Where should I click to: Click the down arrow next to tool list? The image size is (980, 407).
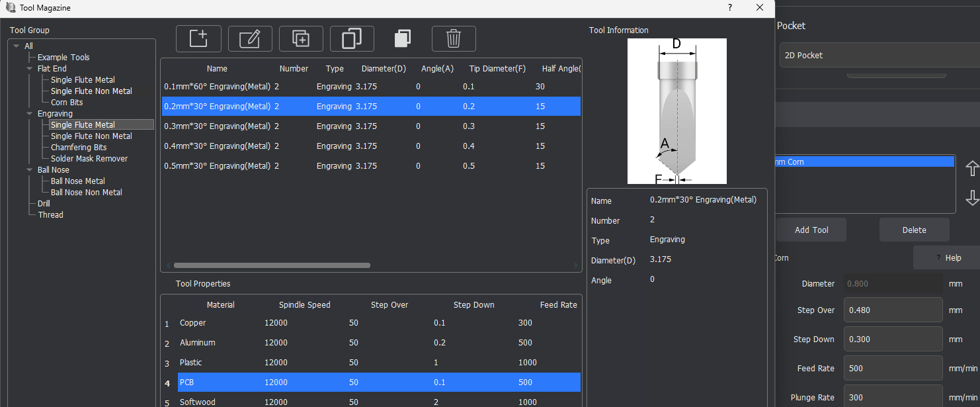972,197
